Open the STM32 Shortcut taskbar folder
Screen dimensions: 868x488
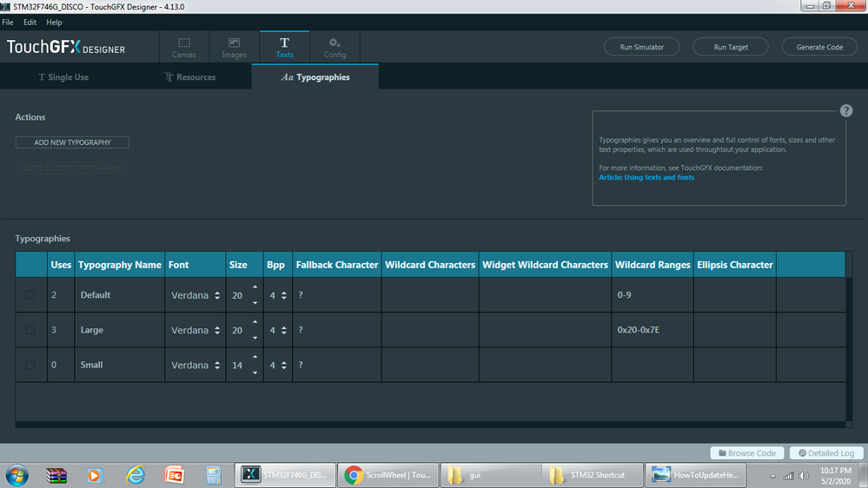pyautogui.click(x=593, y=475)
